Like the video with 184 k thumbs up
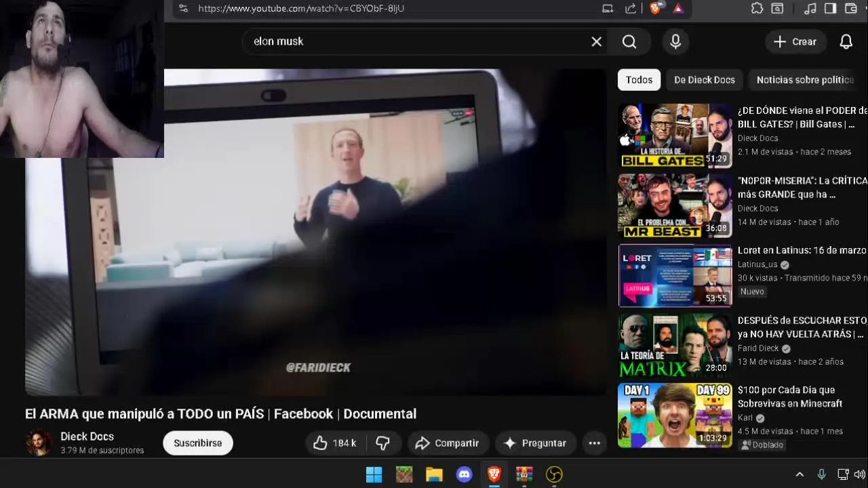This screenshot has height=488, width=868. 335,443
